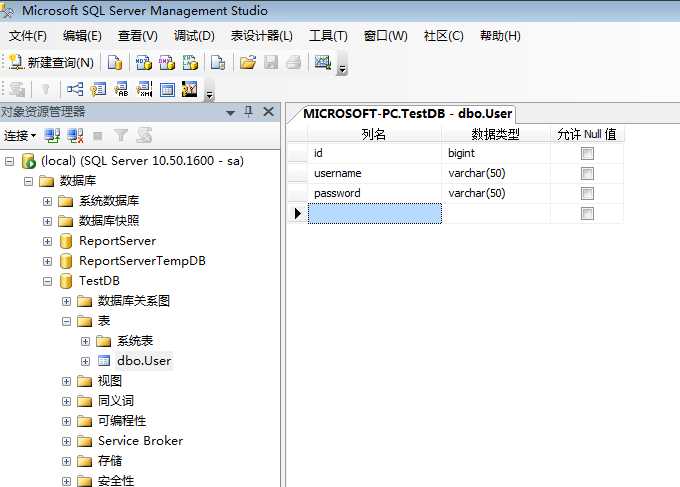
Task: Expand the dbo.User table node
Action: [x=85, y=361]
